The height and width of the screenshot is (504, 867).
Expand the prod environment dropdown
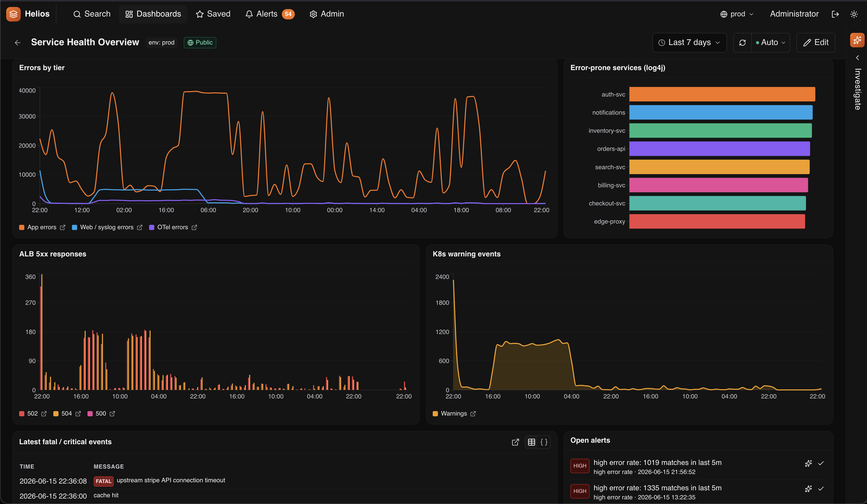pos(737,14)
